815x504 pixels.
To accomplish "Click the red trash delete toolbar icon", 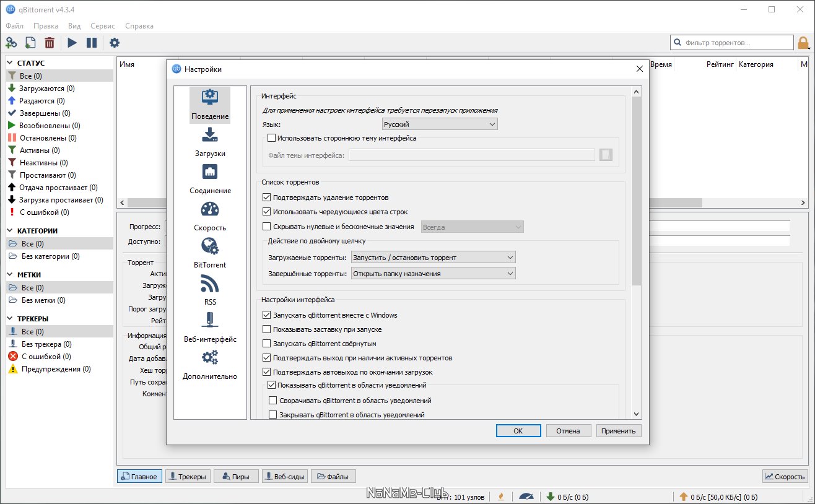I will 50,43.
